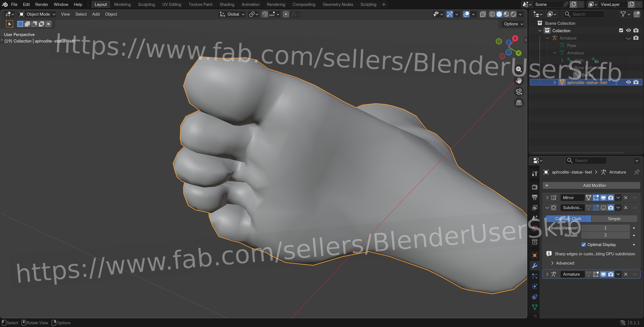The image size is (644, 327).
Task: Click the Move view hand gizmo
Action: point(519,80)
